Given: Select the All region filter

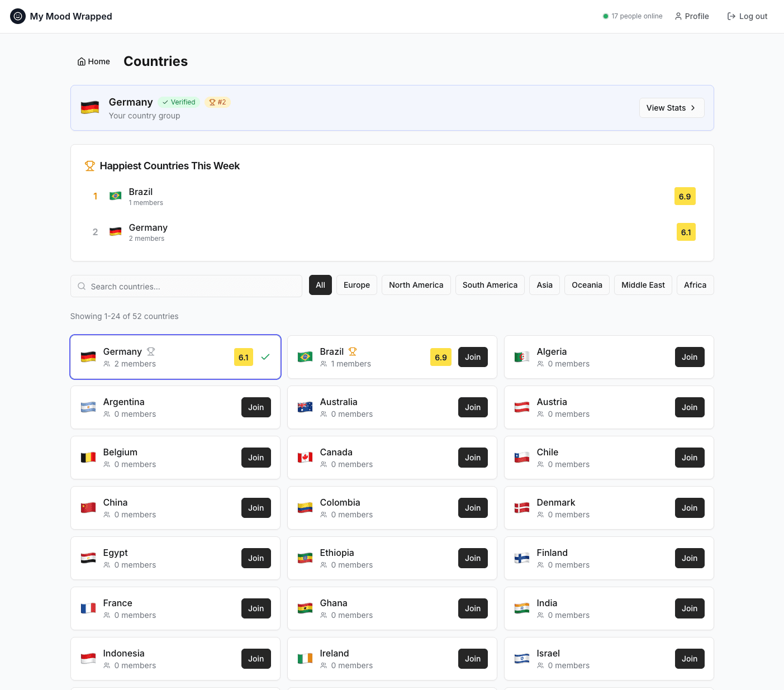Looking at the screenshot, I should [x=320, y=285].
